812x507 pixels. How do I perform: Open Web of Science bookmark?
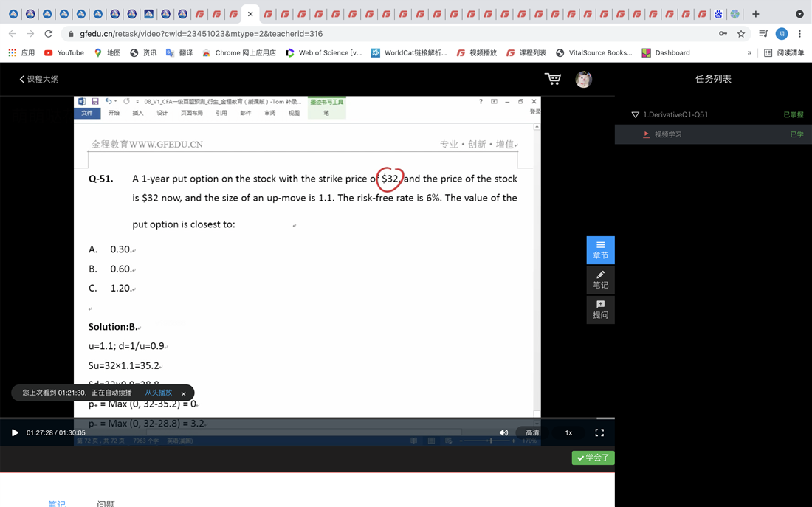pos(323,53)
